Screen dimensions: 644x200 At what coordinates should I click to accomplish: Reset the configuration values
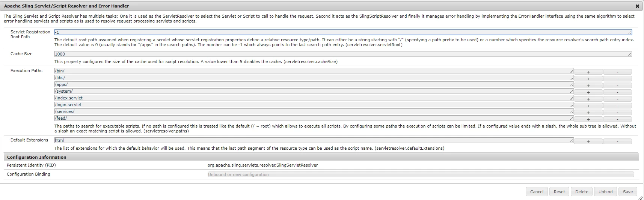tap(559, 191)
